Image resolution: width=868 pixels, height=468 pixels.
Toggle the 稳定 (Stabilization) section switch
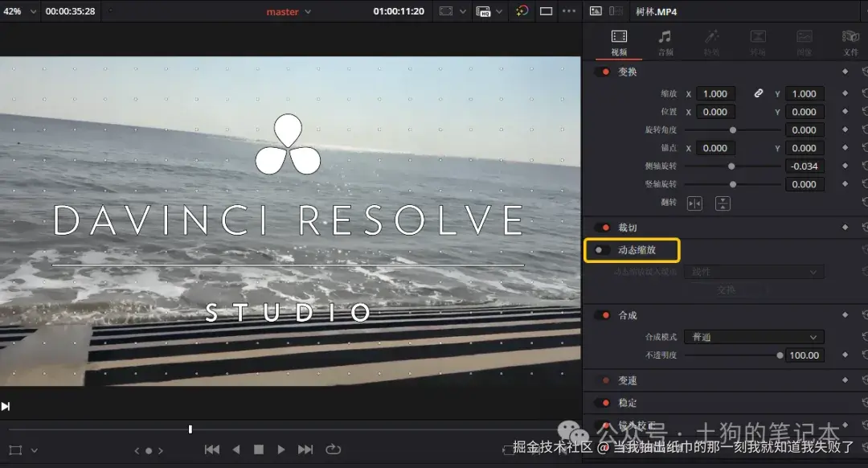[602, 403]
